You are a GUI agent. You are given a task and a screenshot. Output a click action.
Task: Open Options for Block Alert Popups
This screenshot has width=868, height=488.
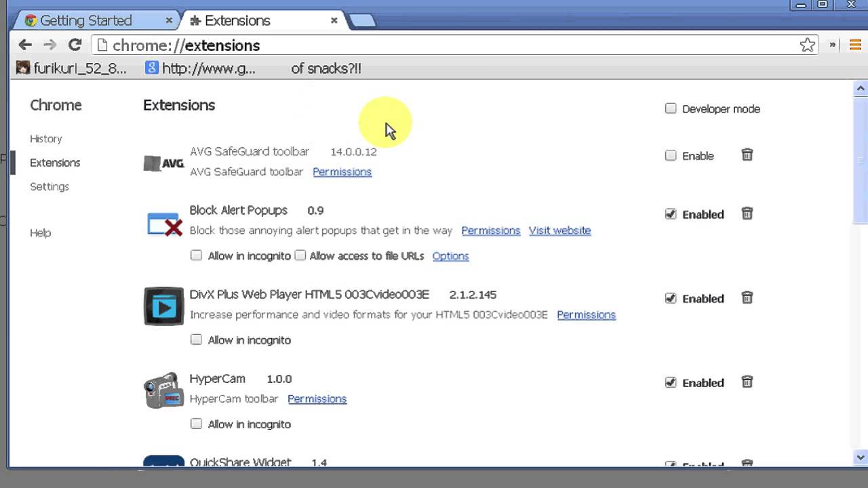(x=450, y=256)
